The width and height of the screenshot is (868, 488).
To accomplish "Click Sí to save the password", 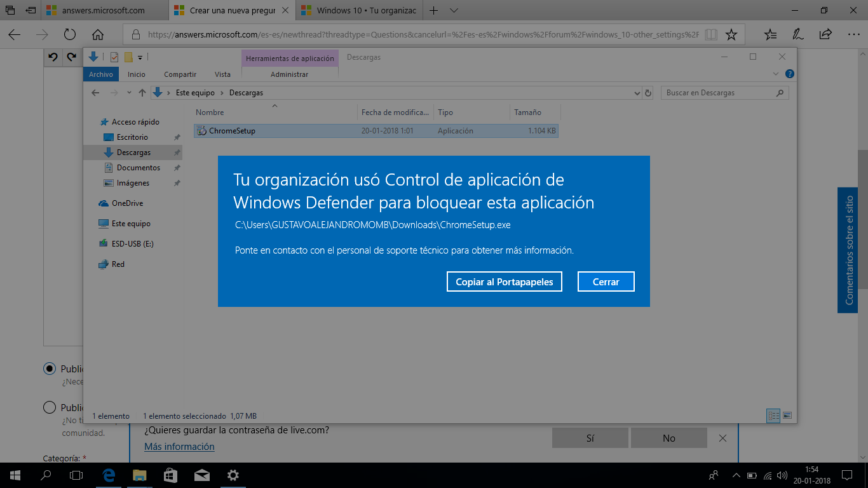I will (x=590, y=438).
